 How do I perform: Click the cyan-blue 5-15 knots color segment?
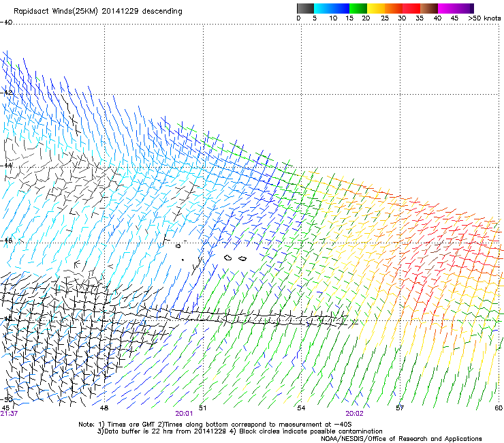click(332, 8)
